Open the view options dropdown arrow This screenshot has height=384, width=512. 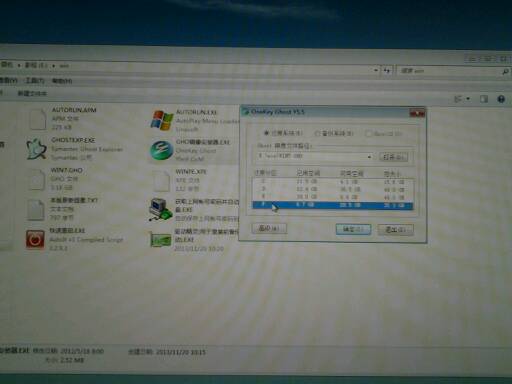click(x=468, y=99)
